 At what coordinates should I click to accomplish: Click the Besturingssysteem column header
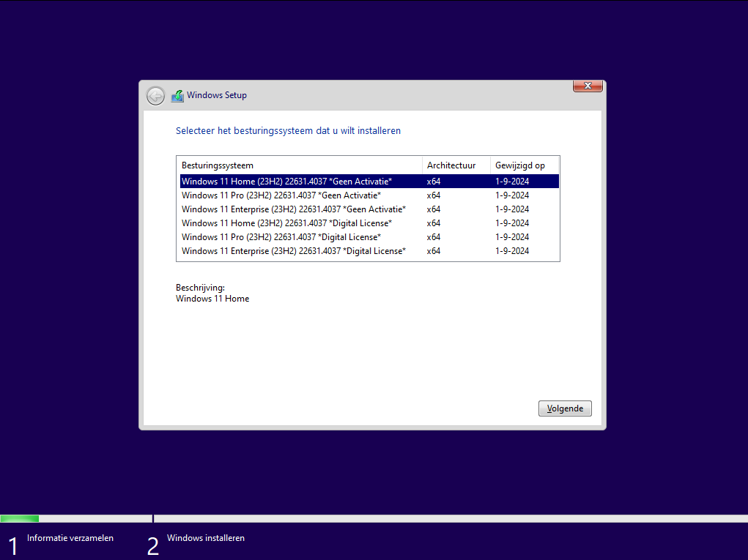click(300, 165)
